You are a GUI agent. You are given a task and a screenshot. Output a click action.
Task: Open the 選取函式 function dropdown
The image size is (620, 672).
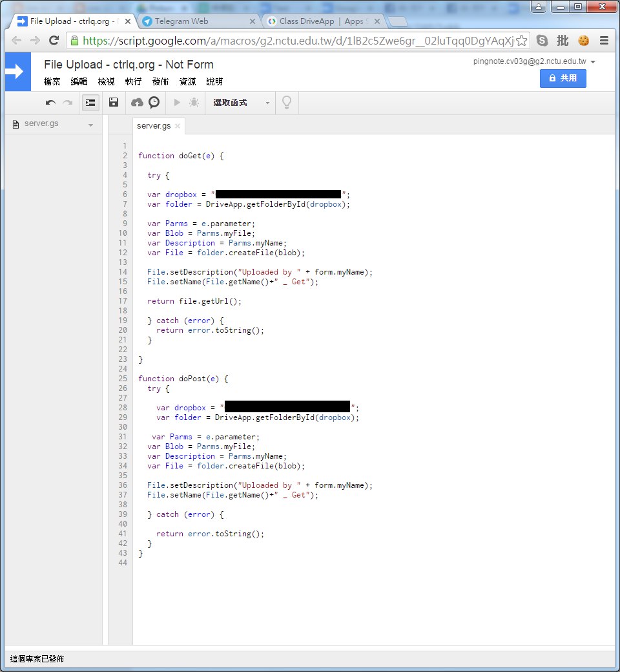coord(242,103)
